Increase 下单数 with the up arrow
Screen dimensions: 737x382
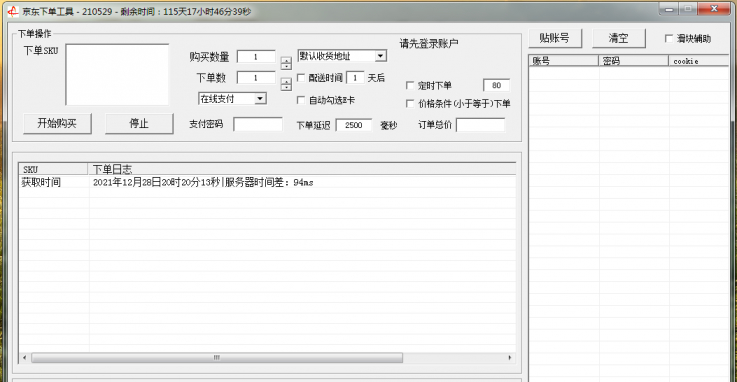pyautogui.click(x=286, y=81)
